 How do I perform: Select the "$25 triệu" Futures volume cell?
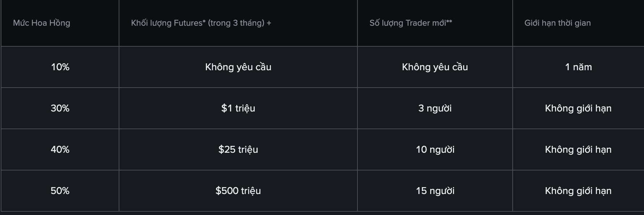238,149
